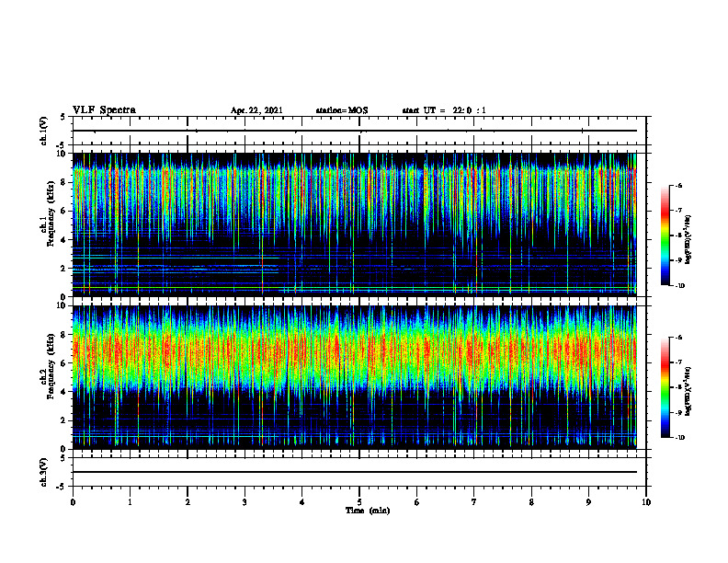Image resolution: width=728 pixels, height=563 pixels.
Task: Click the ch.1 colorbar log(PSD) unit label
Action: point(688,240)
